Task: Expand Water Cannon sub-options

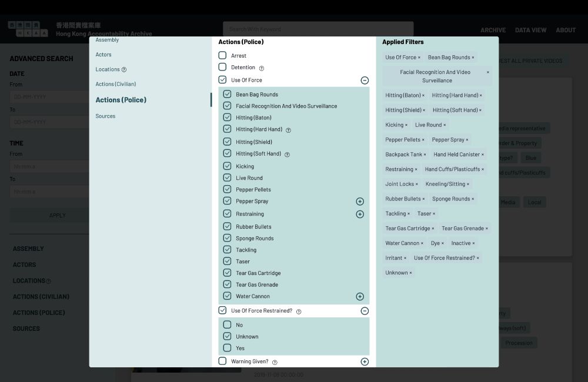Action: 360,297
